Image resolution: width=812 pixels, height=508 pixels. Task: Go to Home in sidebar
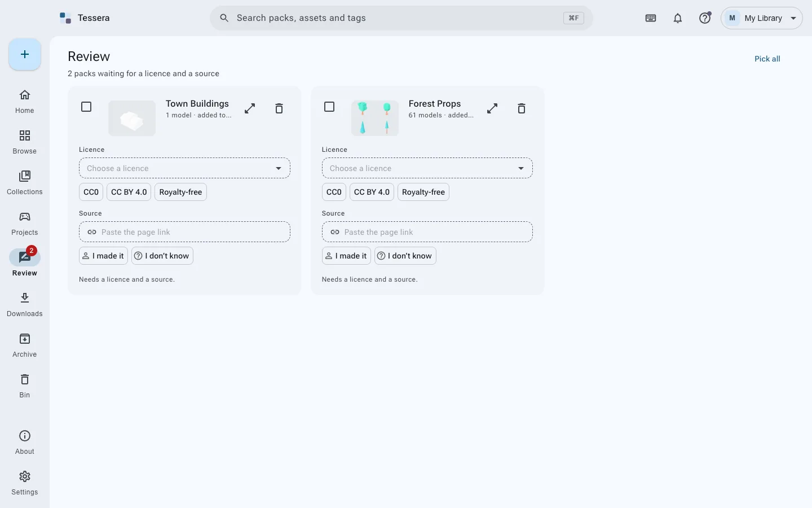pos(25,102)
